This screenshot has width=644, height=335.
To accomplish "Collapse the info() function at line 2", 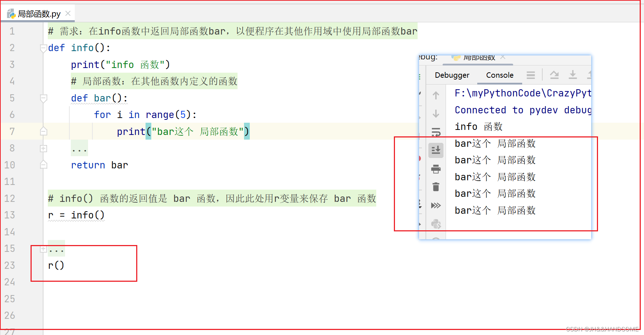I will pyautogui.click(x=43, y=48).
